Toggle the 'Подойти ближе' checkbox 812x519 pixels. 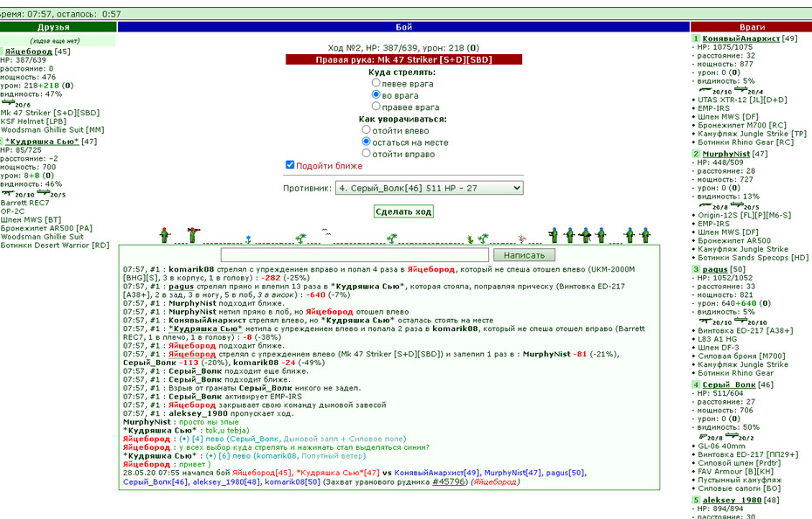click(x=290, y=165)
